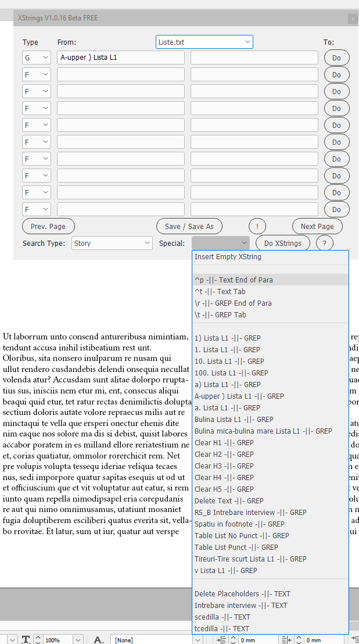Select ^p Text End of Para entry
This screenshot has height=644, width=359.
(270, 280)
